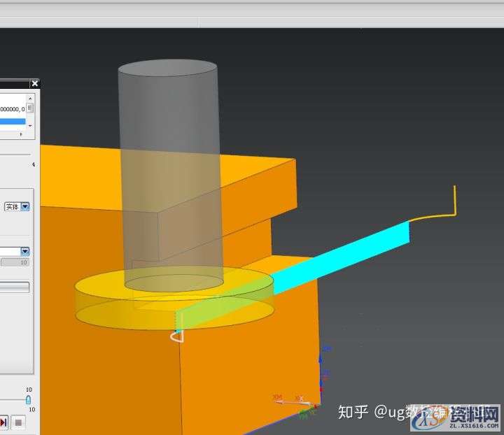This screenshot has width=504, height=435.
Task: Open the 实体 dropdown
Action: click(x=25, y=206)
